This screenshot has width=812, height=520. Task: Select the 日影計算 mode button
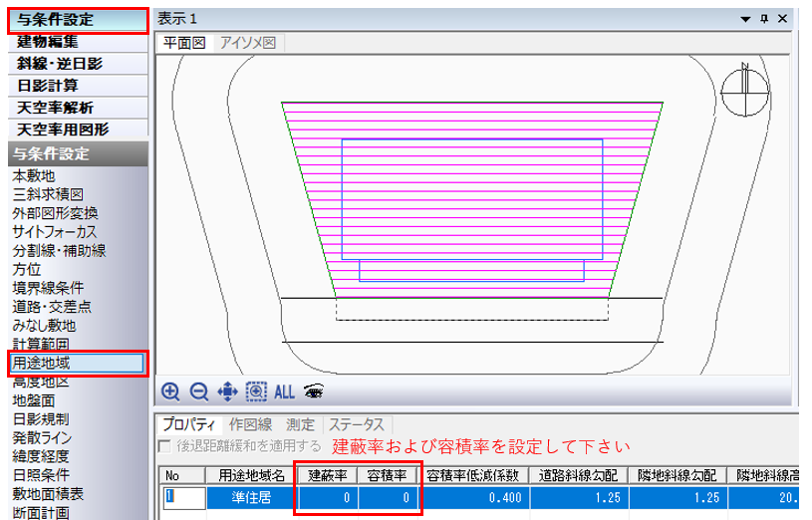78,86
